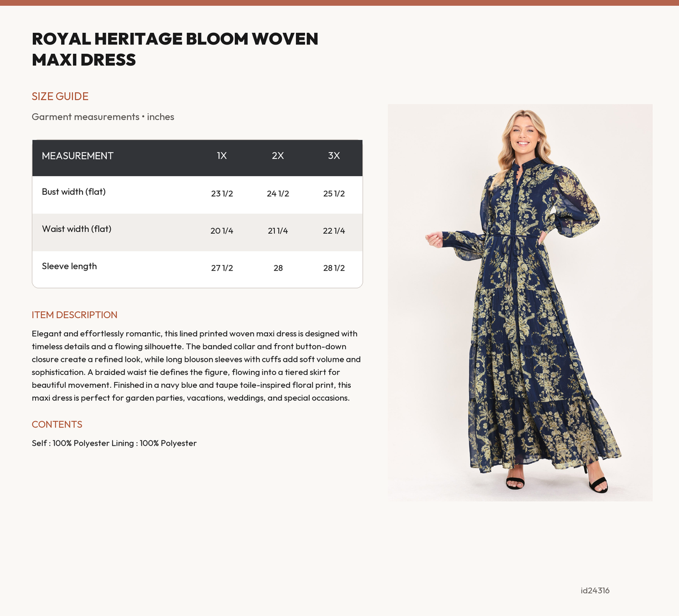Click waist value 21 1/4
The image size is (679, 616).
[x=278, y=231]
